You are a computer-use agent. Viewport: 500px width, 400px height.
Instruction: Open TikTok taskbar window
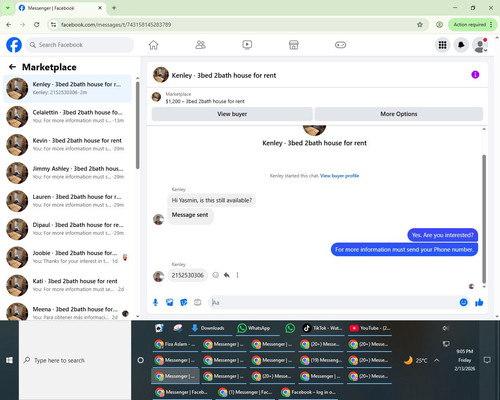[x=322, y=328]
